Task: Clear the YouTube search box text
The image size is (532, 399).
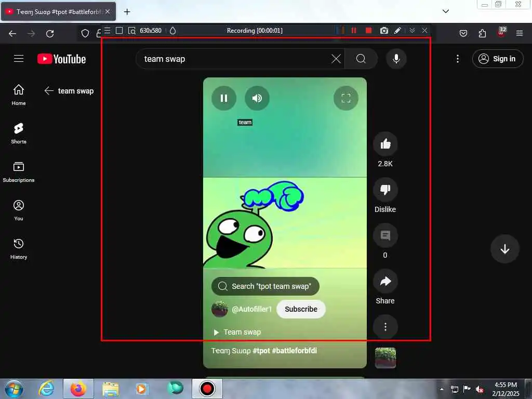Action: [x=336, y=59]
